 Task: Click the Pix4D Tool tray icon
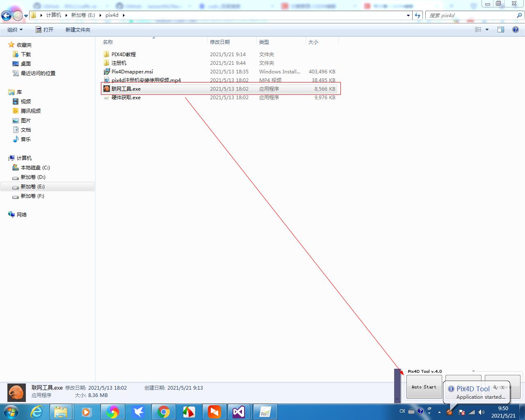click(450, 412)
